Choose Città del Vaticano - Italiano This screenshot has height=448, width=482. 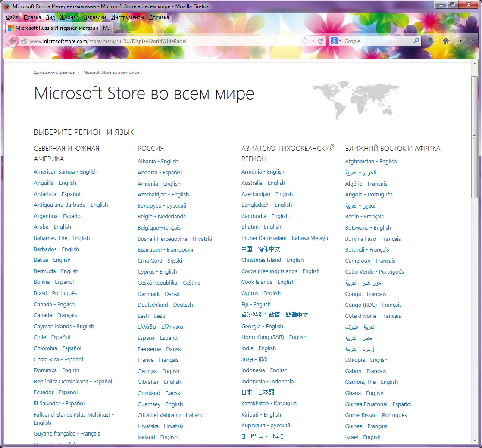pos(171,415)
